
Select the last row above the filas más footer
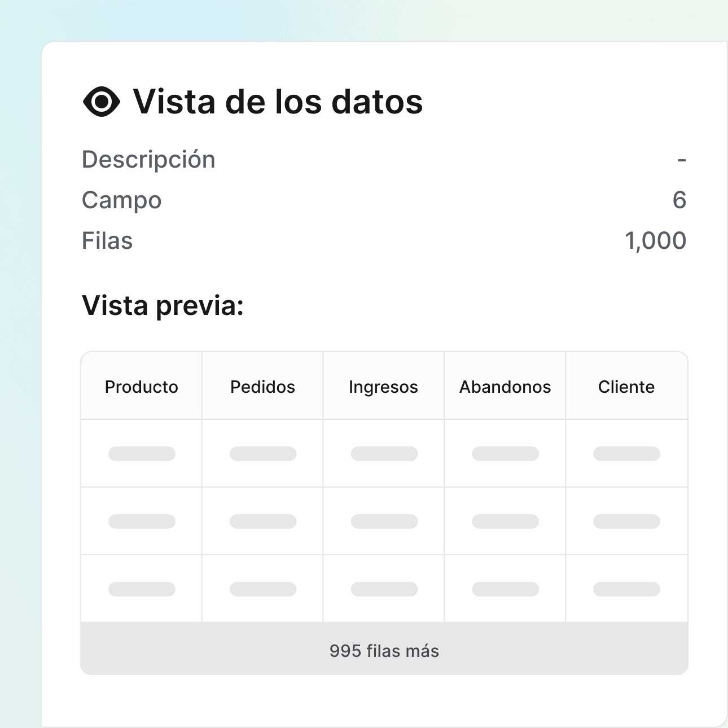384,588
